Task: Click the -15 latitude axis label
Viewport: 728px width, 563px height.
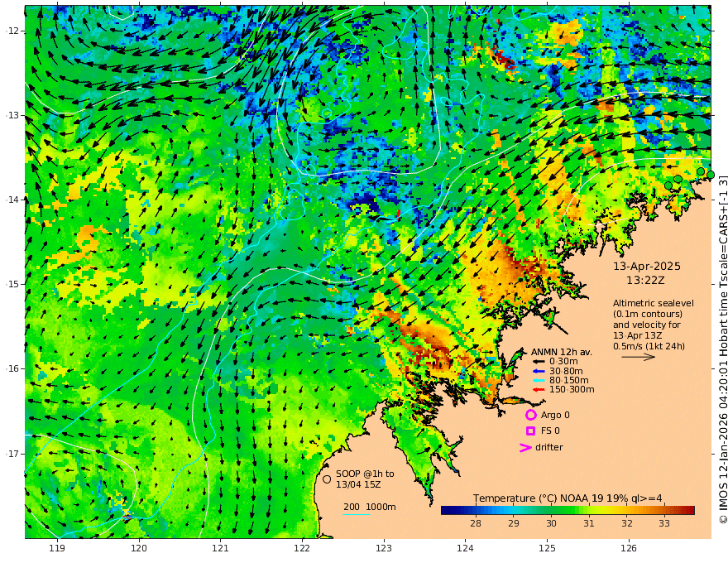Action: 12,284
